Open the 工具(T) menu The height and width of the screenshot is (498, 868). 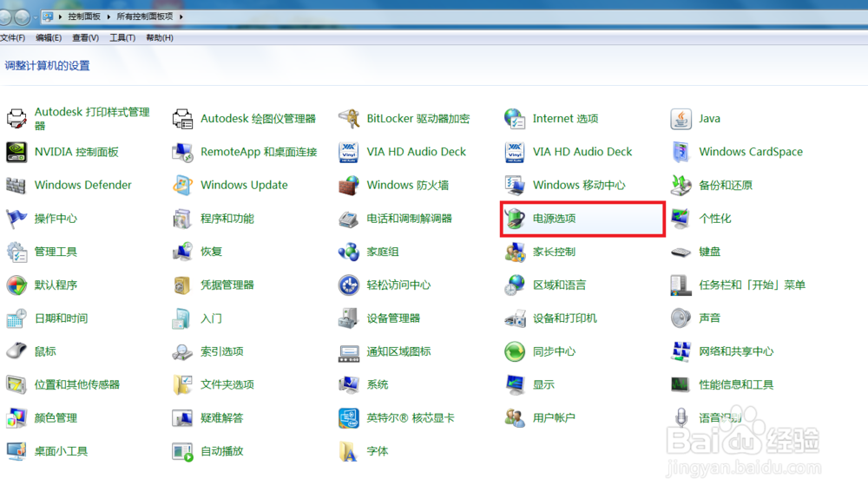click(x=122, y=37)
